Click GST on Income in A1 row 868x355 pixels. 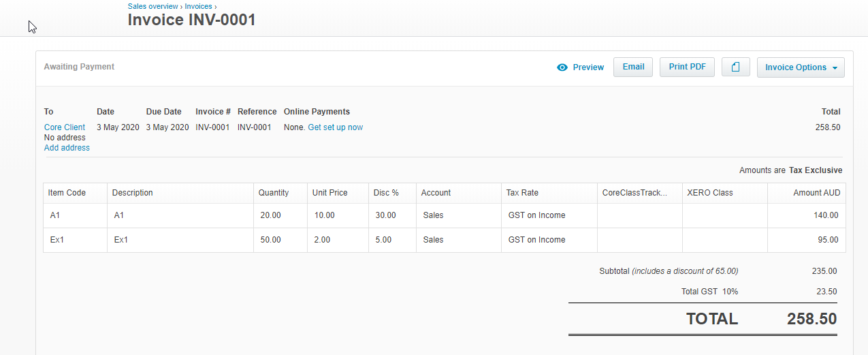coord(536,215)
